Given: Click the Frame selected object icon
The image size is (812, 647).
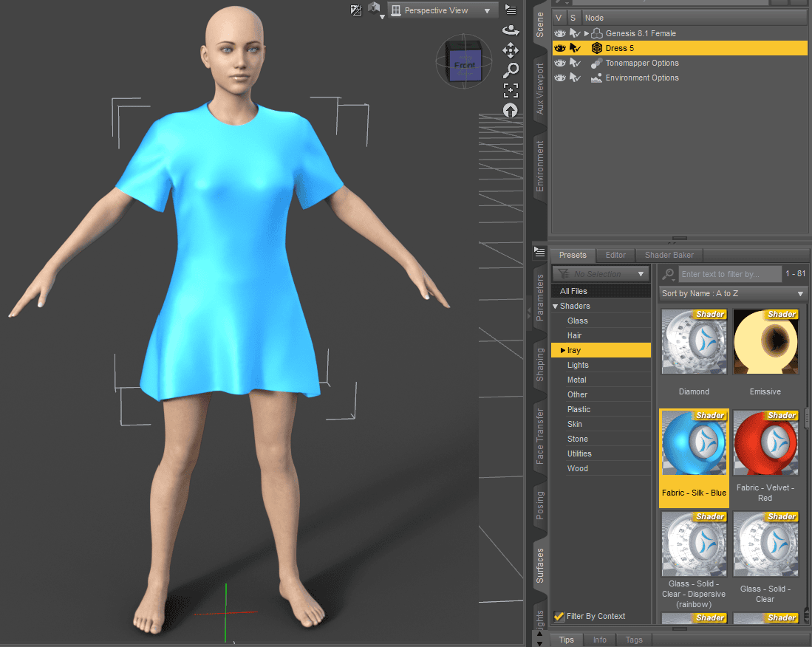Looking at the screenshot, I should tap(511, 90).
